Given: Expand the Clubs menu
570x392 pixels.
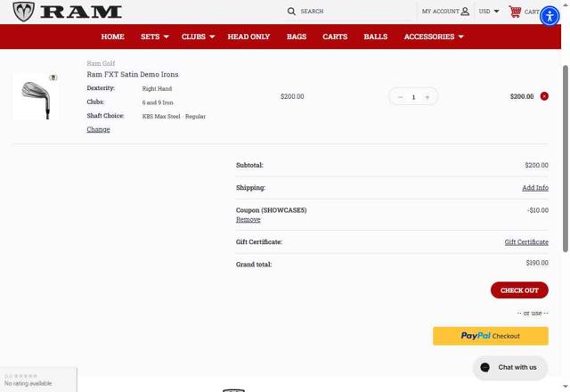Looking at the screenshot, I should click(x=198, y=37).
